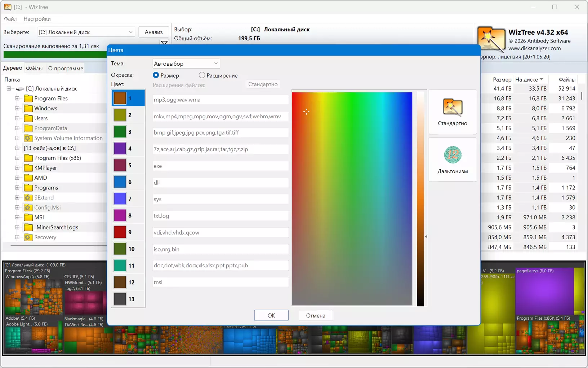Select the Размер coloring radio button
The width and height of the screenshot is (588, 368).
156,75
